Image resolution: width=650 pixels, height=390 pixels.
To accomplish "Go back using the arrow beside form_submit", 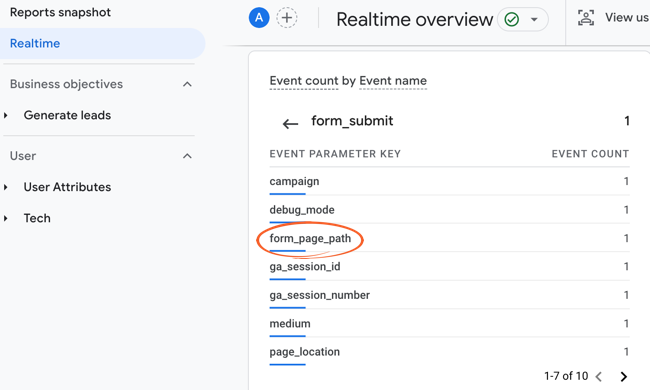I will [290, 124].
